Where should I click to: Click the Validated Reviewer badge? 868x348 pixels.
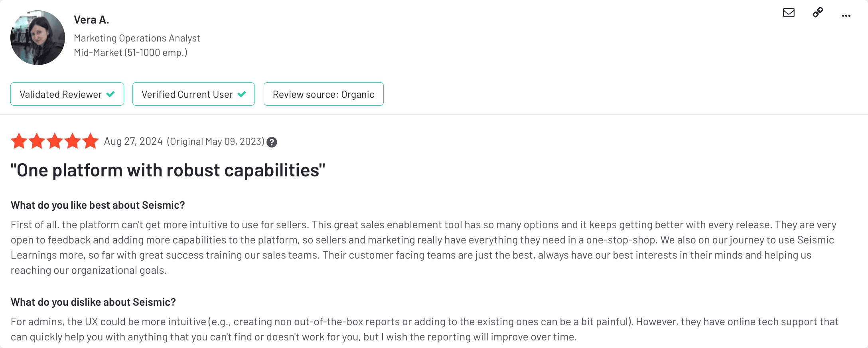pyautogui.click(x=67, y=94)
